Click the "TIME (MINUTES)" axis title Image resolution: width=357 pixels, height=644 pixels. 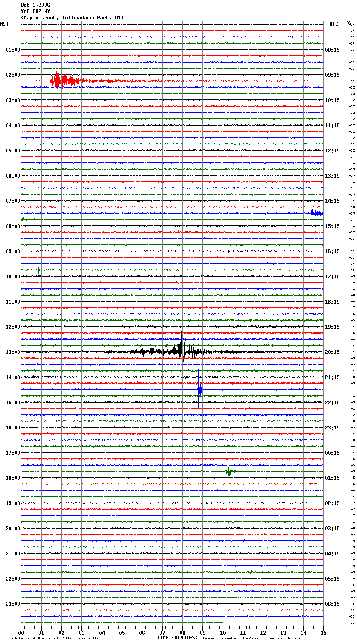point(177,638)
